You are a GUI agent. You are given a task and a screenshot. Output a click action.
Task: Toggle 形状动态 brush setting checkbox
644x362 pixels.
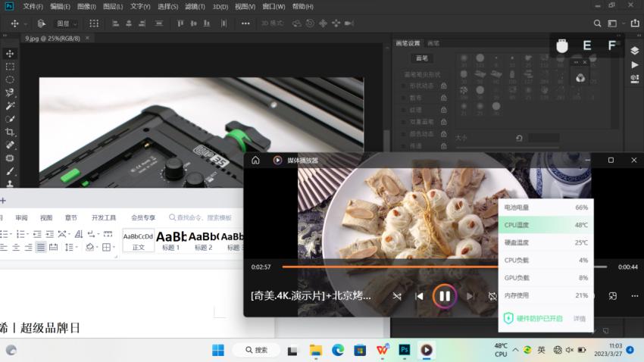pyautogui.click(x=403, y=86)
